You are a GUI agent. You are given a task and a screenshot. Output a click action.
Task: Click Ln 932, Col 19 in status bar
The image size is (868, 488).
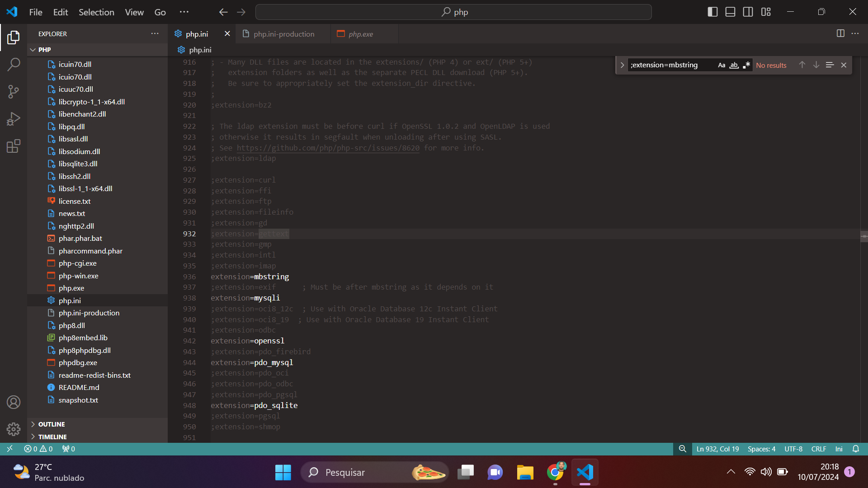click(717, 449)
